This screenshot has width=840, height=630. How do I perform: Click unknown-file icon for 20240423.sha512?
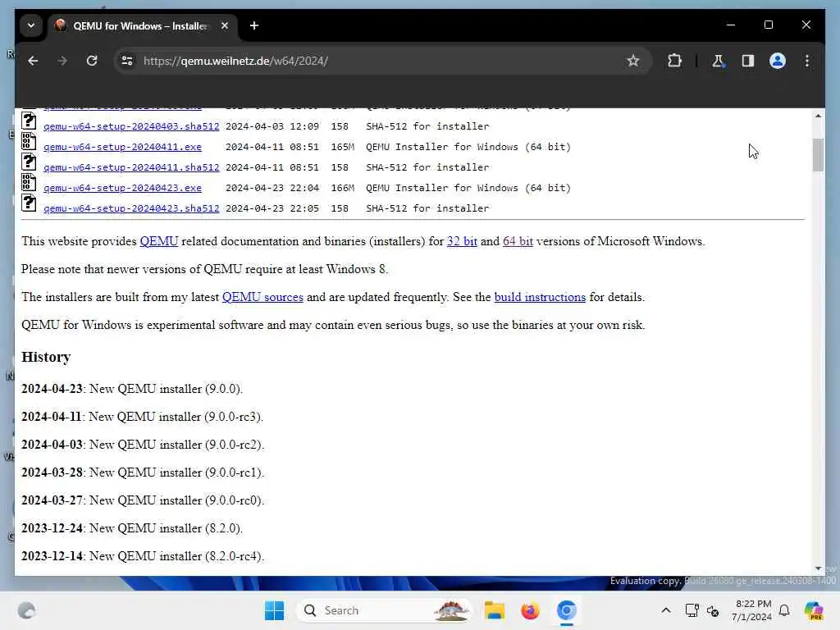point(29,203)
